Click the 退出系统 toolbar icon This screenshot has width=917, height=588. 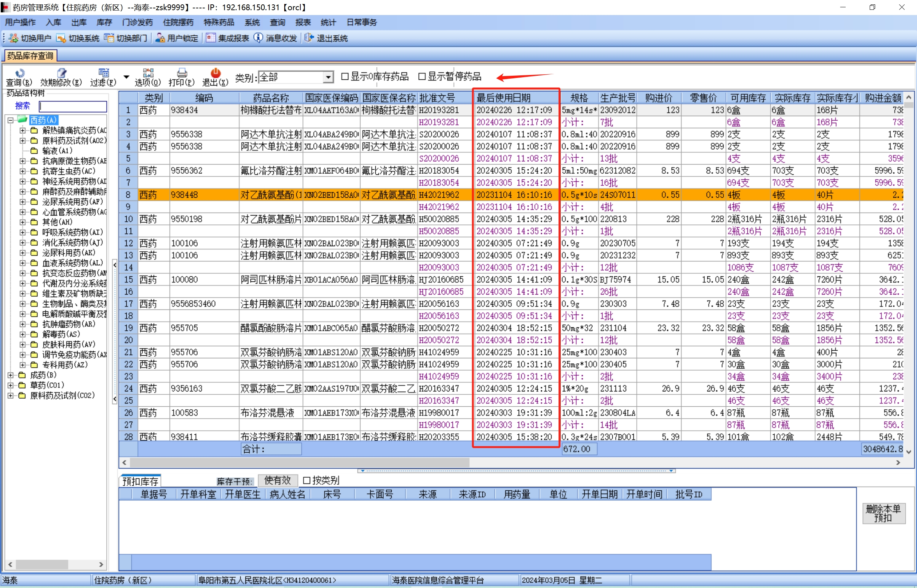click(x=309, y=38)
